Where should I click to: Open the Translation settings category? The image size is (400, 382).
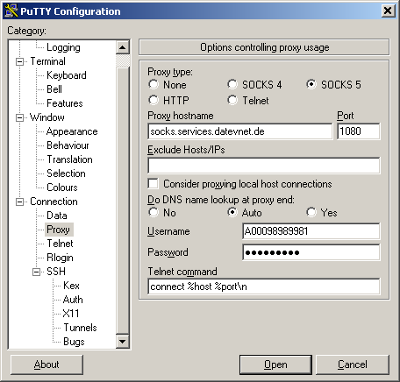69,159
